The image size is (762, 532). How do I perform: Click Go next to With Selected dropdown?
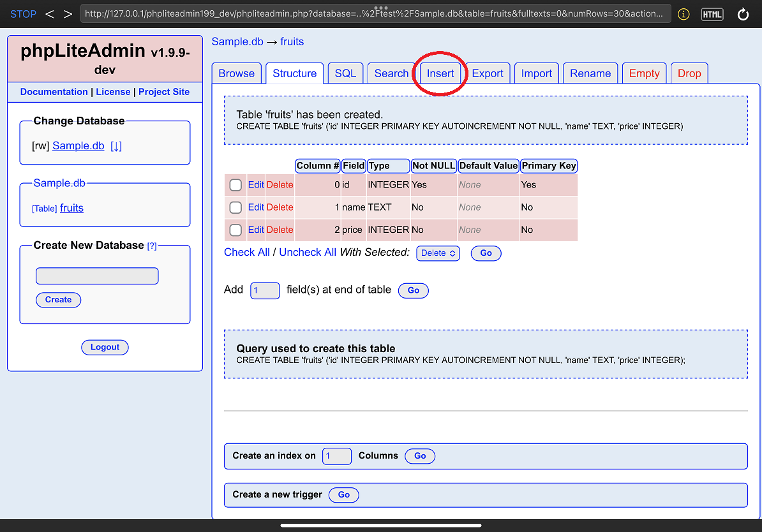(486, 253)
